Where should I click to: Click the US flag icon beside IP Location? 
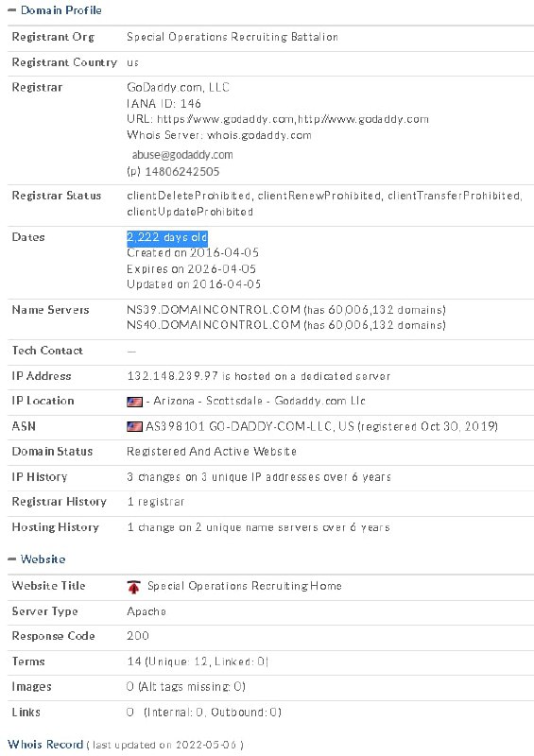click(134, 401)
